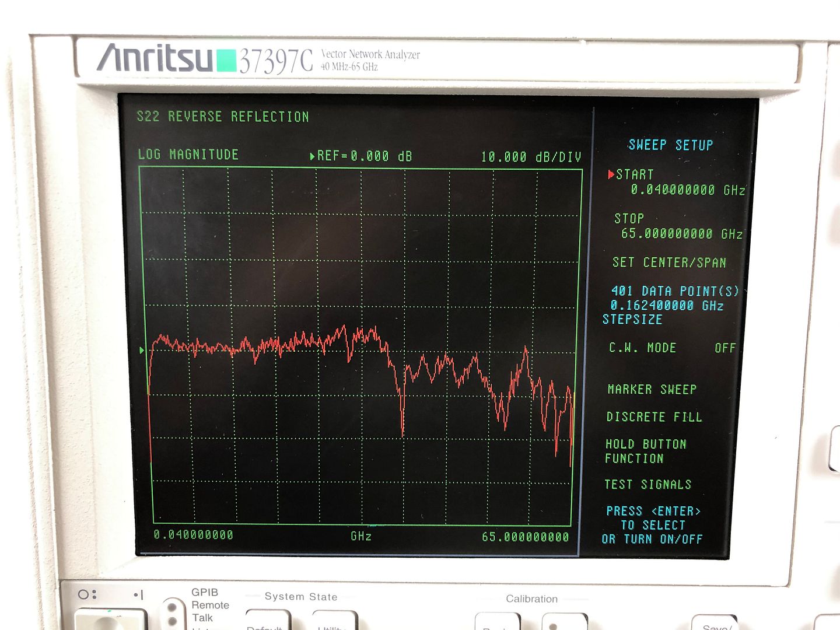Click the 0.162400000 GHz step size value
840x630 pixels.
[x=667, y=305]
